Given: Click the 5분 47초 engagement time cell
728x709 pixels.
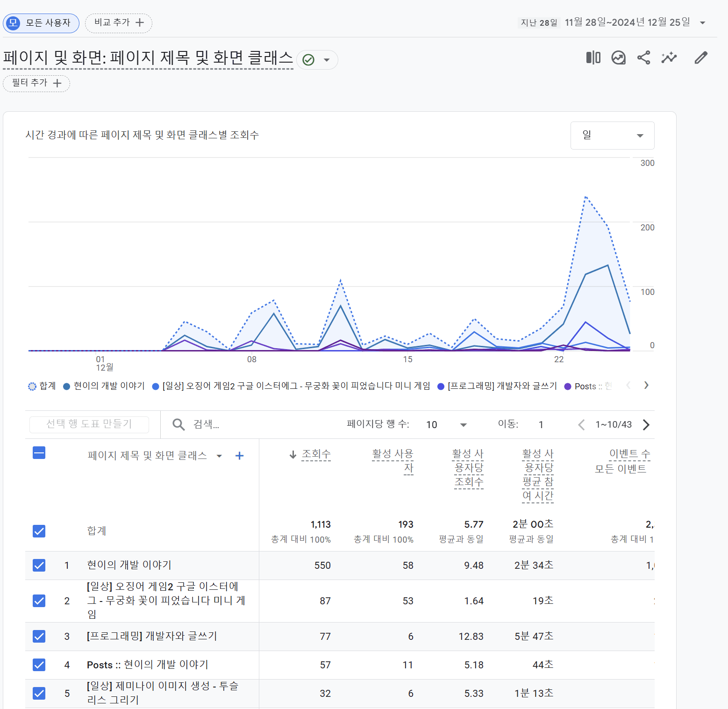Looking at the screenshot, I should pyautogui.click(x=534, y=636).
